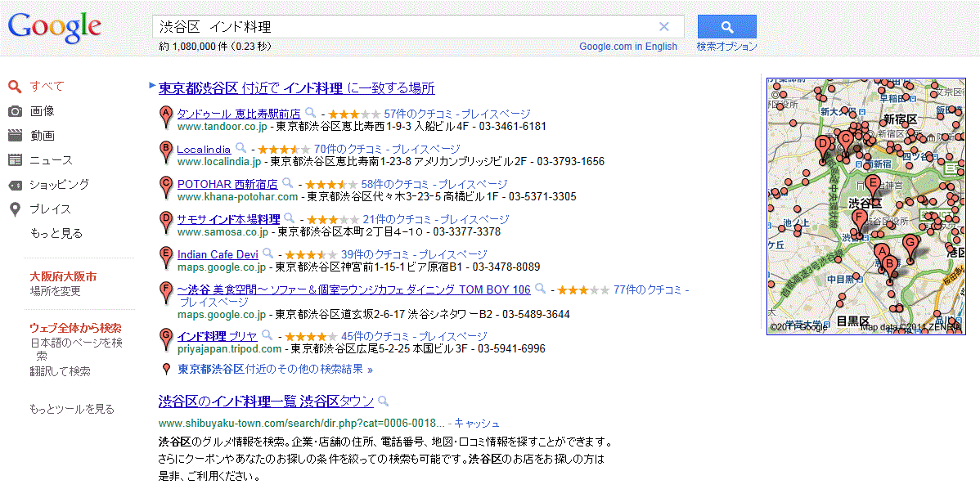
Task: Switch to ニュース search
Action: (x=52, y=160)
